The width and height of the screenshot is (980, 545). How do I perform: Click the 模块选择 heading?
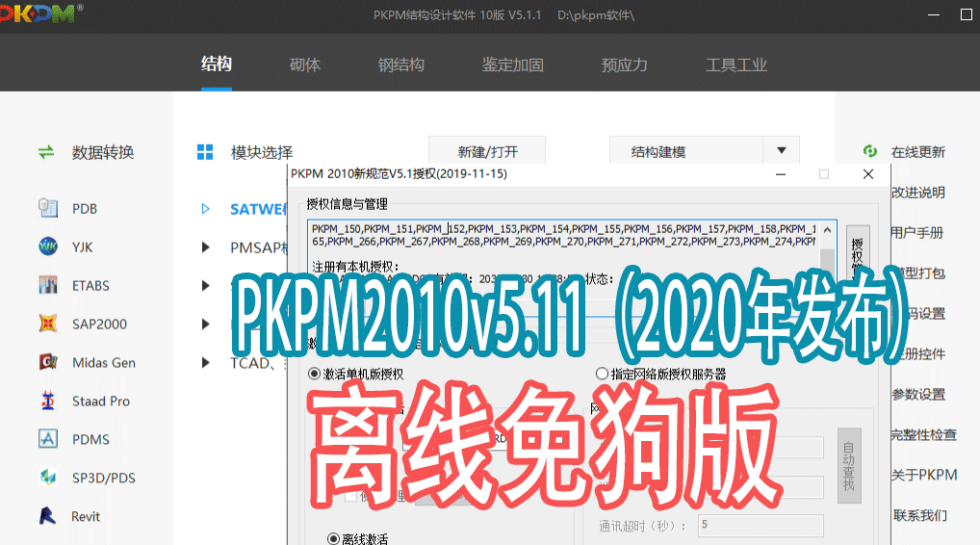261,152
